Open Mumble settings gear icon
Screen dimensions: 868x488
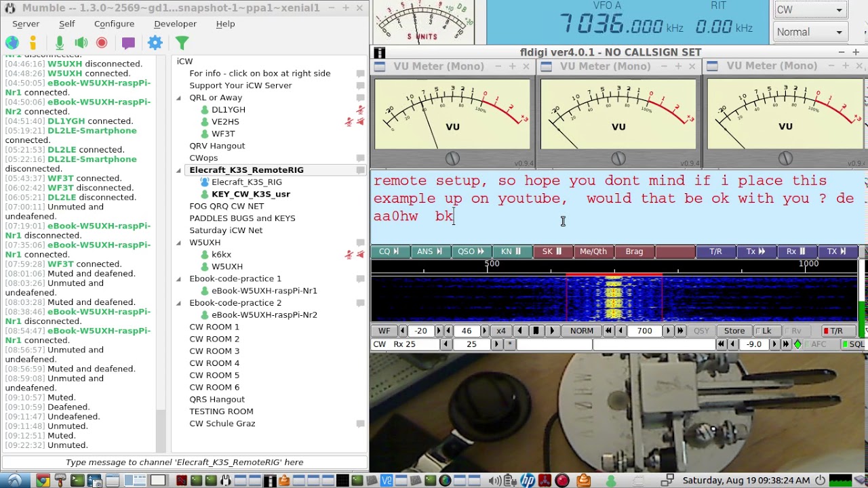coord(155,43)
